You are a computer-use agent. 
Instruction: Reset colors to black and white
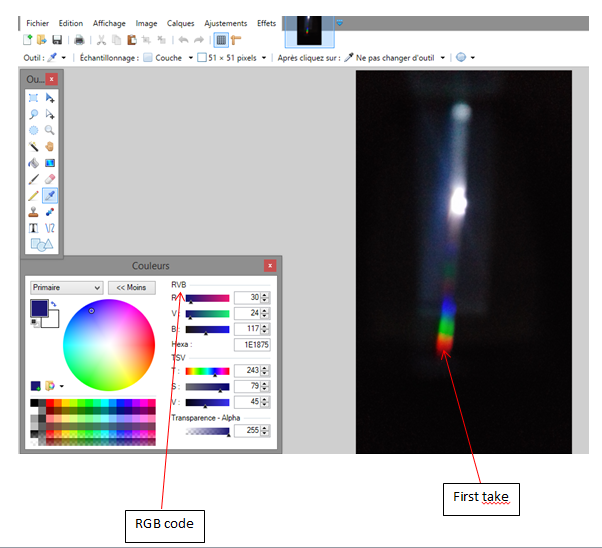point(35,323)
